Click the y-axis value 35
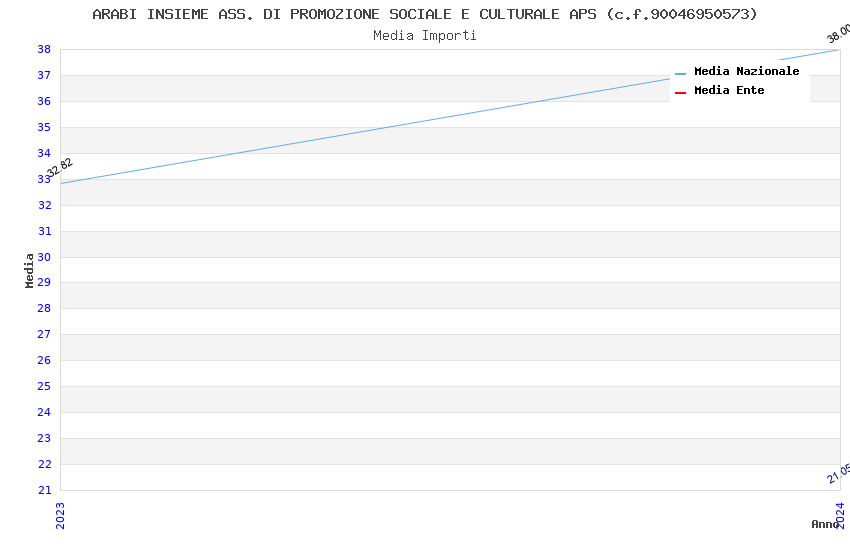Screen dimensions: 850x550 point(44,127)
